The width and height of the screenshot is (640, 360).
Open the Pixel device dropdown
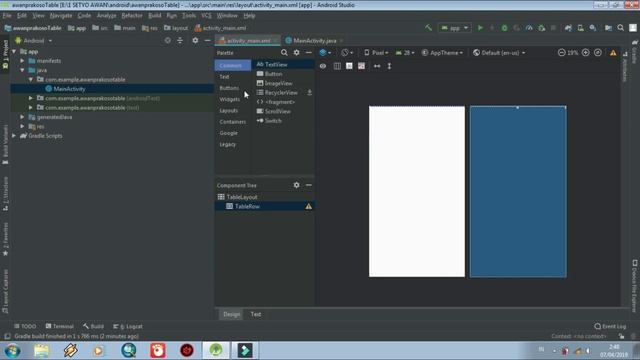tap(376, 53)
